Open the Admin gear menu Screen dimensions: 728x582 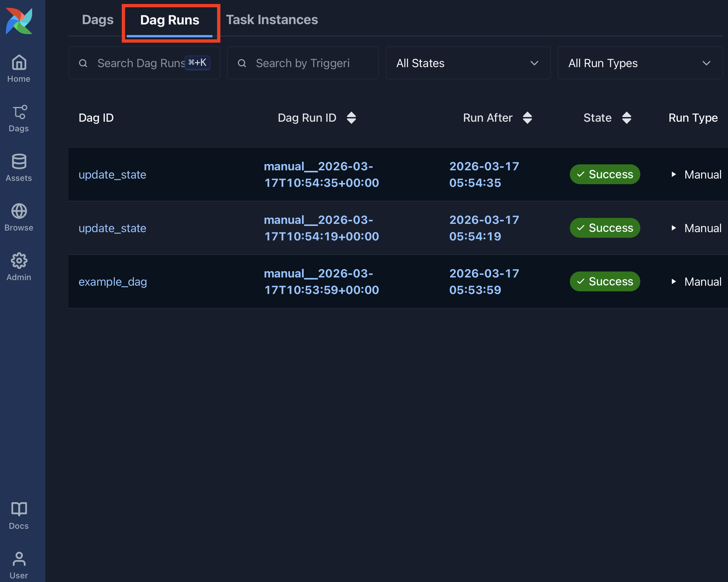[x=19, y=267]
